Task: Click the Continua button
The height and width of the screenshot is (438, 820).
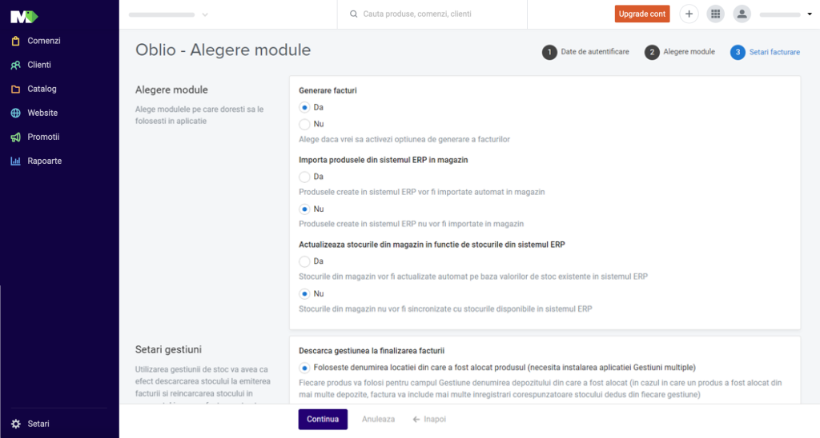Action: 323,419
